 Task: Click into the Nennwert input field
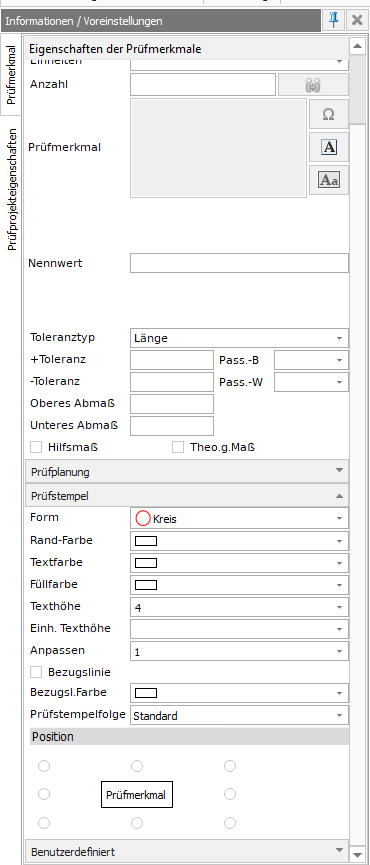point(239,263)
